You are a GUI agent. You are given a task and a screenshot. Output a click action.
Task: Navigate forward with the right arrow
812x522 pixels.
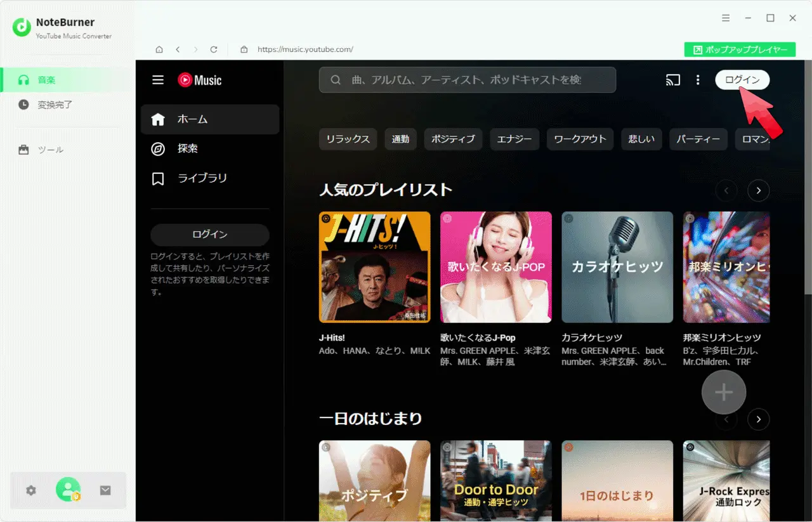click(x=195, y=49)
